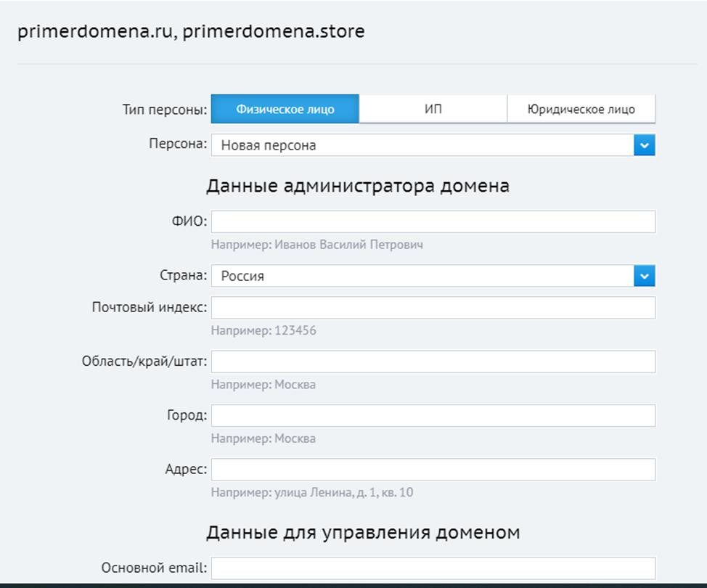Screen dimensions: 707x588
Task: Click the Основной email input field
Action: [433, 568]
